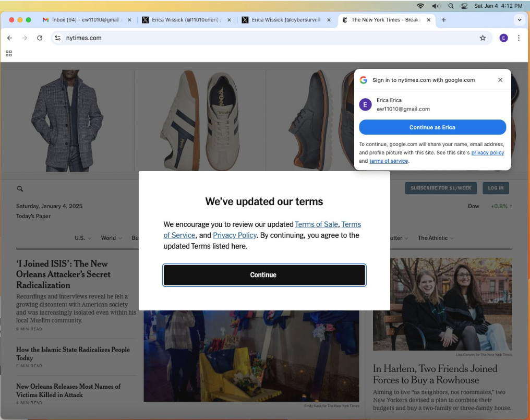Viewport: 530px width, 420px height.
Task: Open the Chrome profile avatar E
Action: pyautogui.click(x=503, y=38)
